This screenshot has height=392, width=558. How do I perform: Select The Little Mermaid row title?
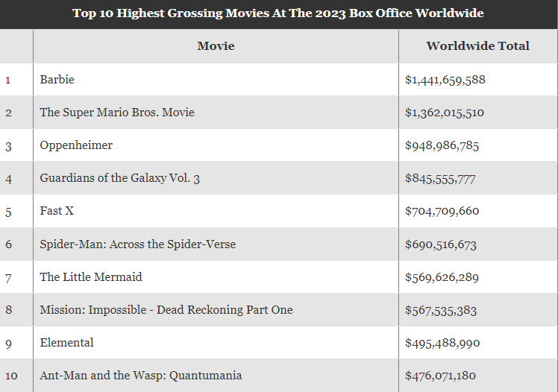(91, 276)
